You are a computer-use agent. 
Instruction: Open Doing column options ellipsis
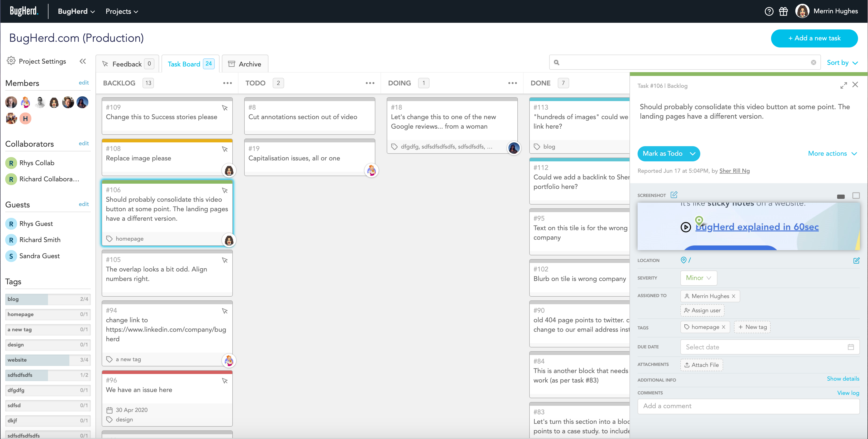pos(513,83)
